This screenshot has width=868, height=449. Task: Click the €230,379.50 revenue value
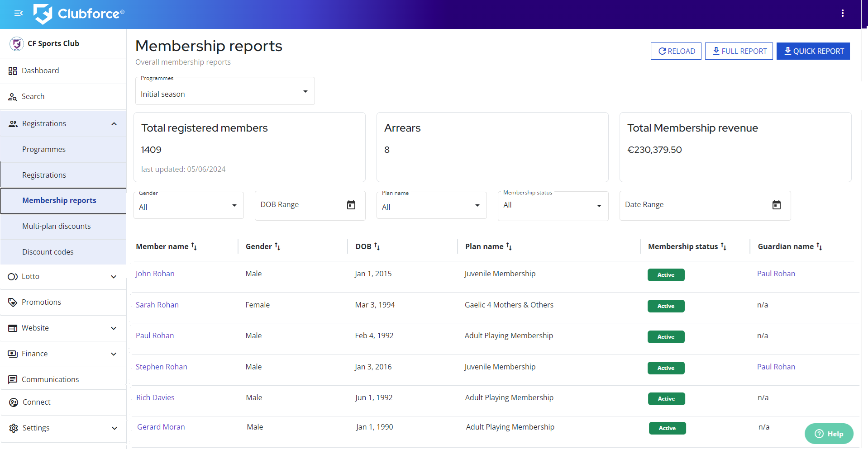[654, 150]
